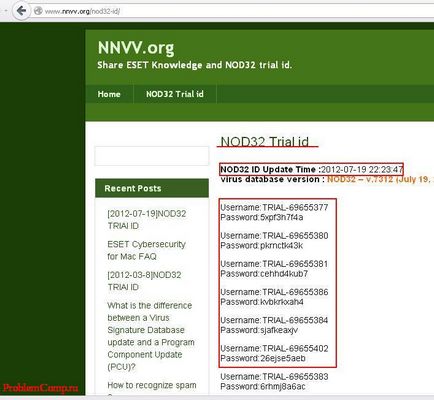
Task: Open the NNVV.org site title link
Action: coord(136,48)
